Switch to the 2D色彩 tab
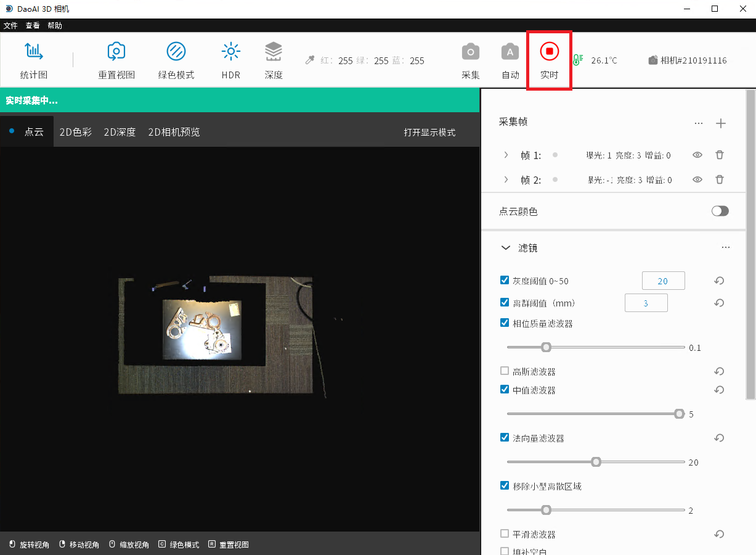 75,132
